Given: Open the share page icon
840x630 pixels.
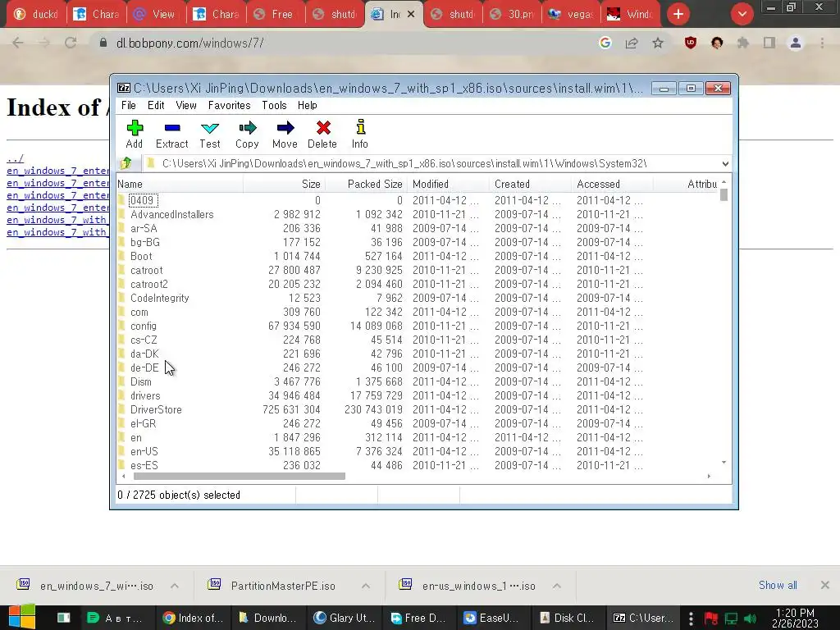Looking at the screenshot, I should [632, 43].
